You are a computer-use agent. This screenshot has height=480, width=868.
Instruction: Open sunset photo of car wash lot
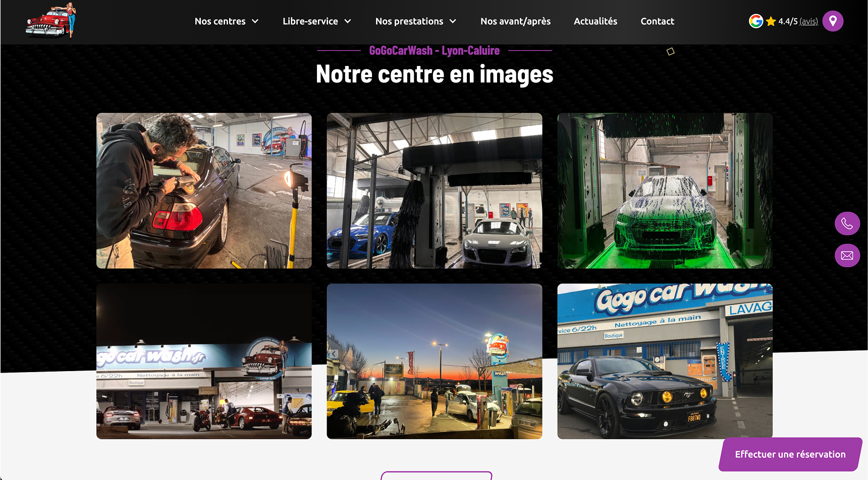tap(435, 361)
